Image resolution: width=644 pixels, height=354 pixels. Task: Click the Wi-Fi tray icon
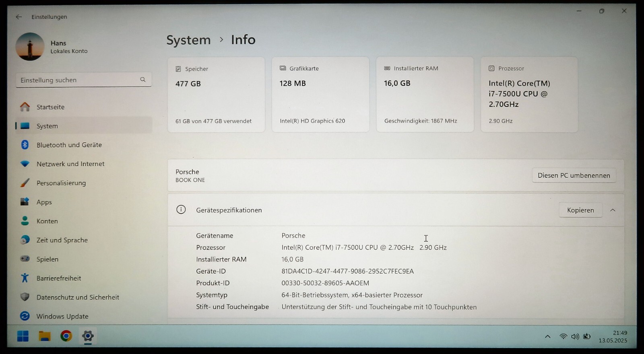point(563,336)
